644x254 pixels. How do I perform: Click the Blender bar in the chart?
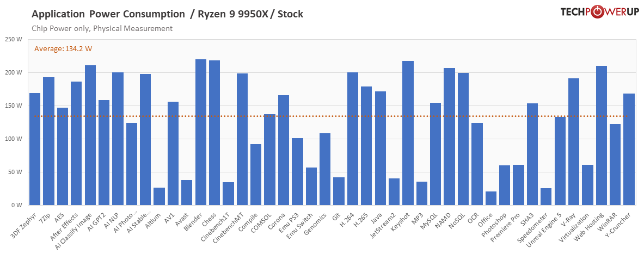point(200,132)
